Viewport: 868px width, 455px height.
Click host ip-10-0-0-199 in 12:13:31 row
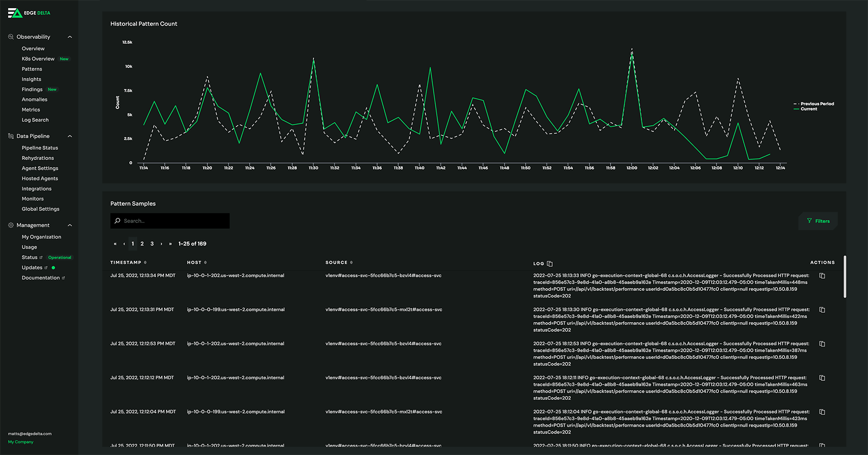[235, 310]
